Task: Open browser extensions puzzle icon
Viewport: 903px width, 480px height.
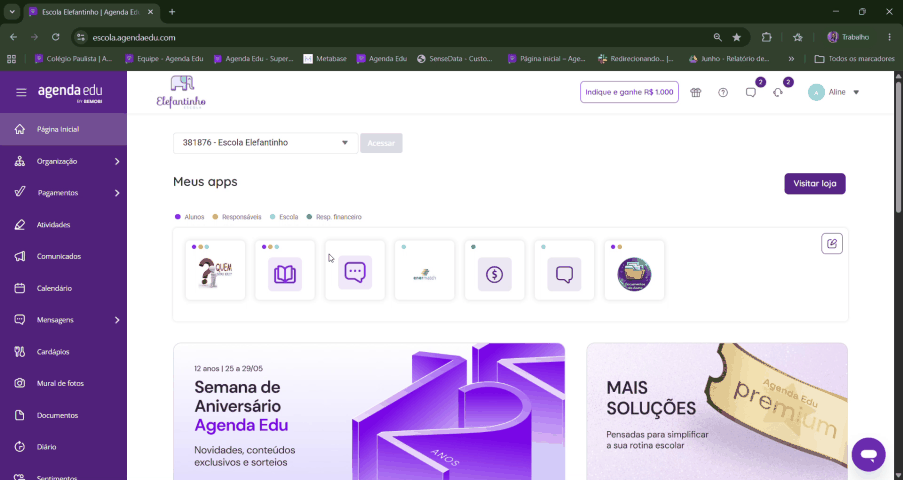Action: 767,37
